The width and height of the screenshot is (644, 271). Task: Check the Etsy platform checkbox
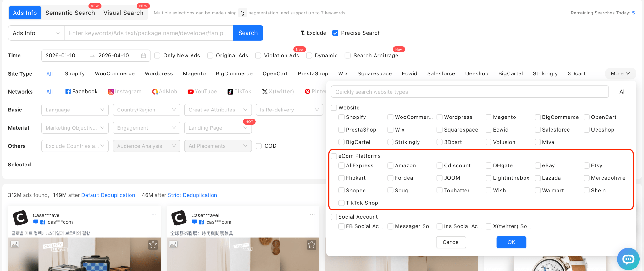[586, 165]
